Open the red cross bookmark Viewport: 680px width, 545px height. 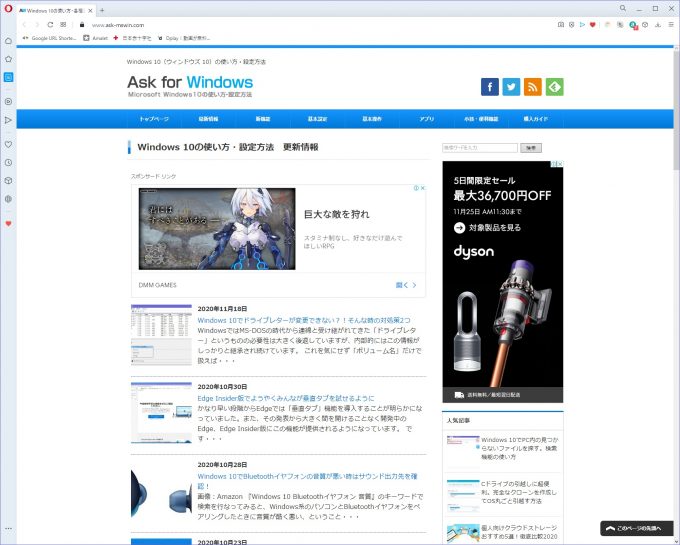point(132,38)
